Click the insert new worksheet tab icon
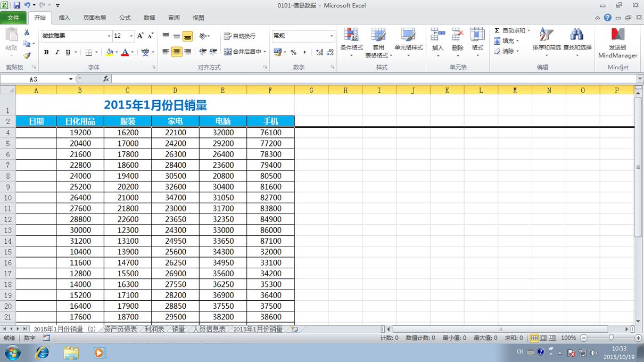This screenshot has width=644, height=362. (295, 330)
